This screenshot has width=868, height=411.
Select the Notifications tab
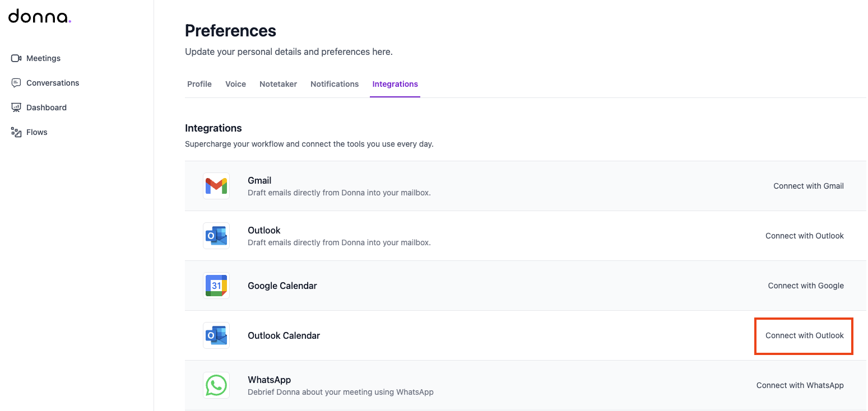335,84
